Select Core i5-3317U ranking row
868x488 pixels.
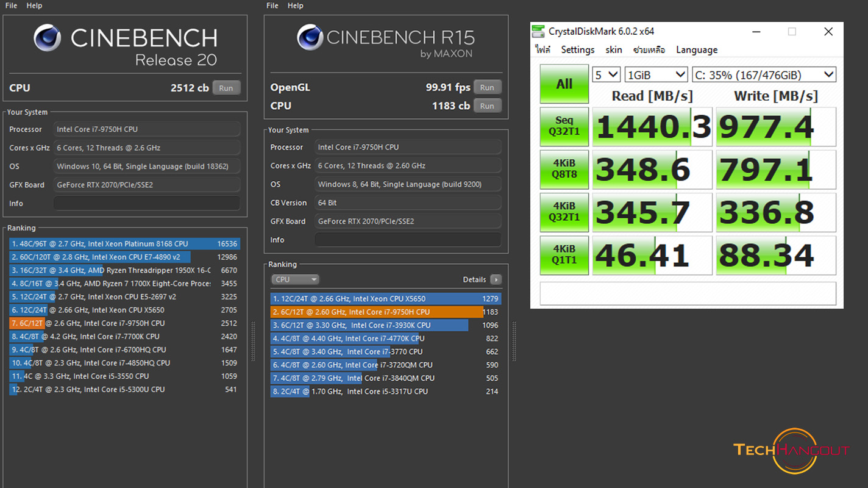[x=386, y=392]
